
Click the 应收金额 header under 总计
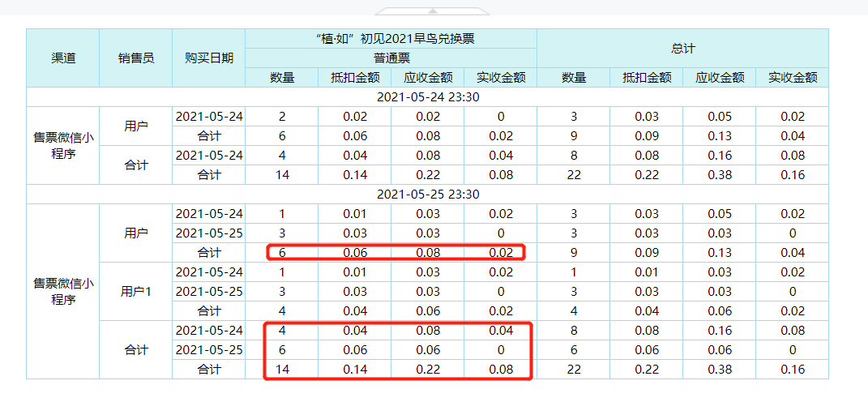click(x=719, y=78)
